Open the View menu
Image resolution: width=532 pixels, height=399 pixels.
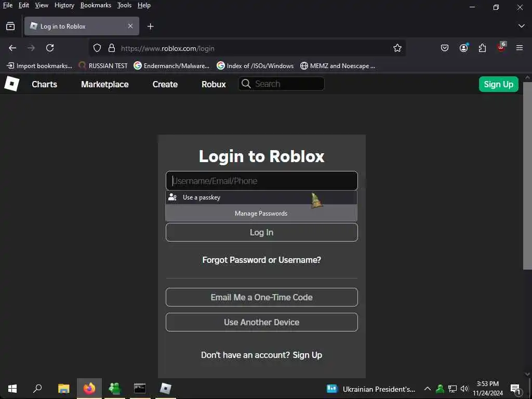click(x=42, y=5)
